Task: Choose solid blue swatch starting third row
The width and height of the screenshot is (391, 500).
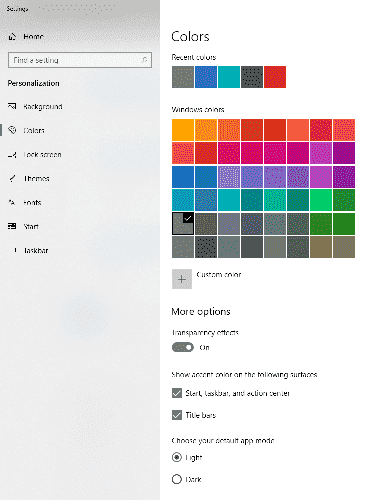Action: (183, 177)
